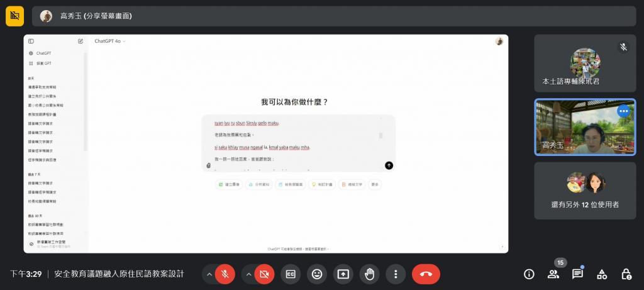
Task: Expand video settings arrow beside camera
Action: (x=248, y=274)
